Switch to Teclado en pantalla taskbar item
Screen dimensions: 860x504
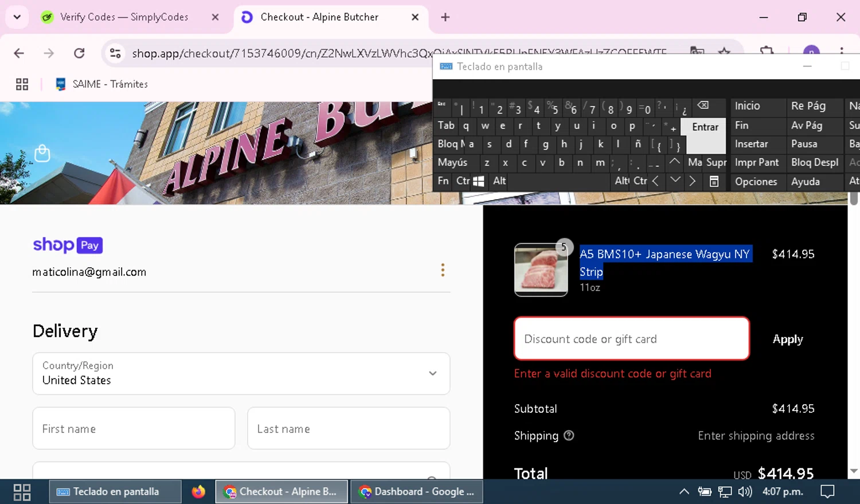point(116,492)
